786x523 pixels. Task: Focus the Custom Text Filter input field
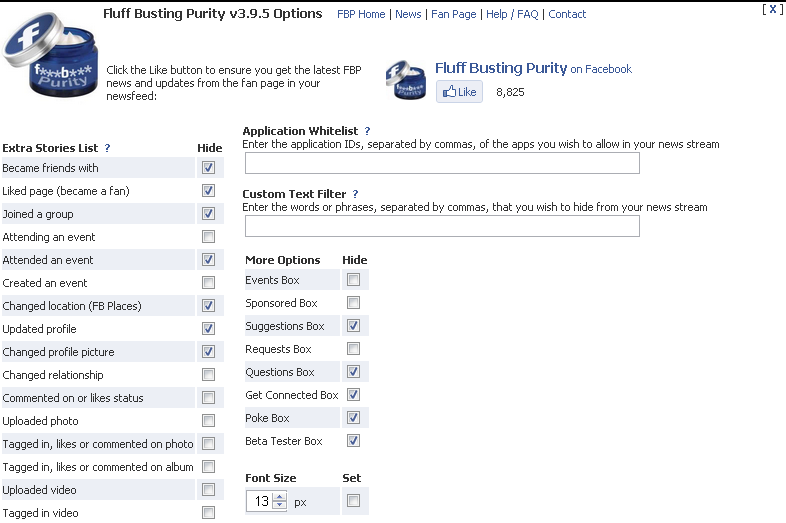click(442, 226)
